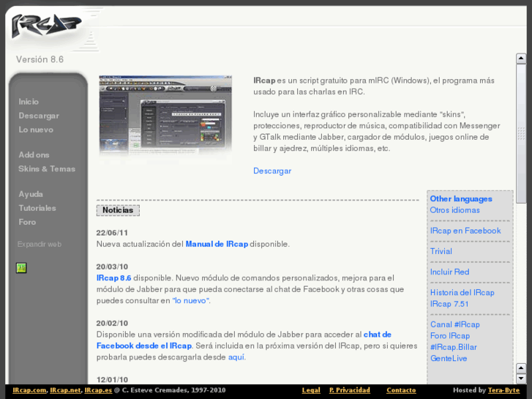Open Other languages link
This screenshot has height=399, width=532.
coord(461,199)
